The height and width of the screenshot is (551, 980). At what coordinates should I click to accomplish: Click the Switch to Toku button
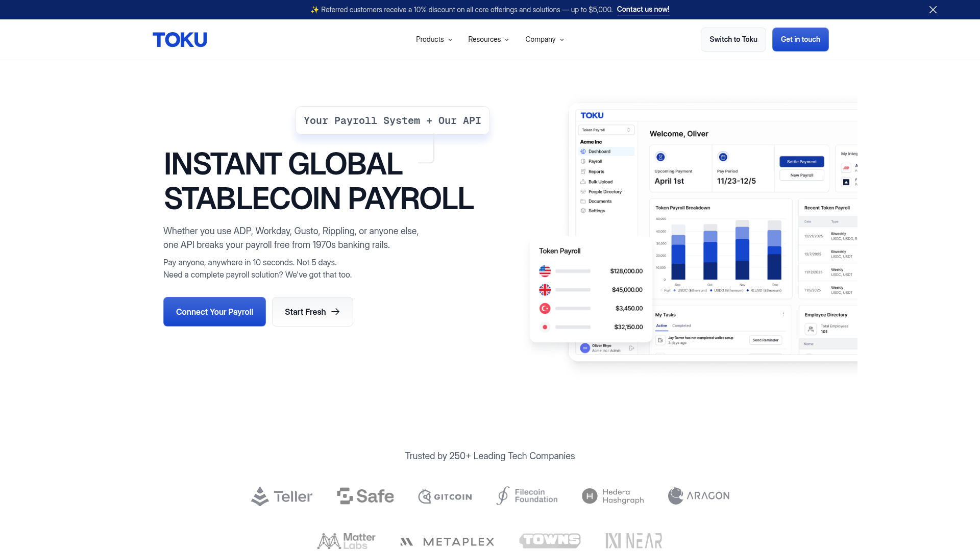click(733, 39)
